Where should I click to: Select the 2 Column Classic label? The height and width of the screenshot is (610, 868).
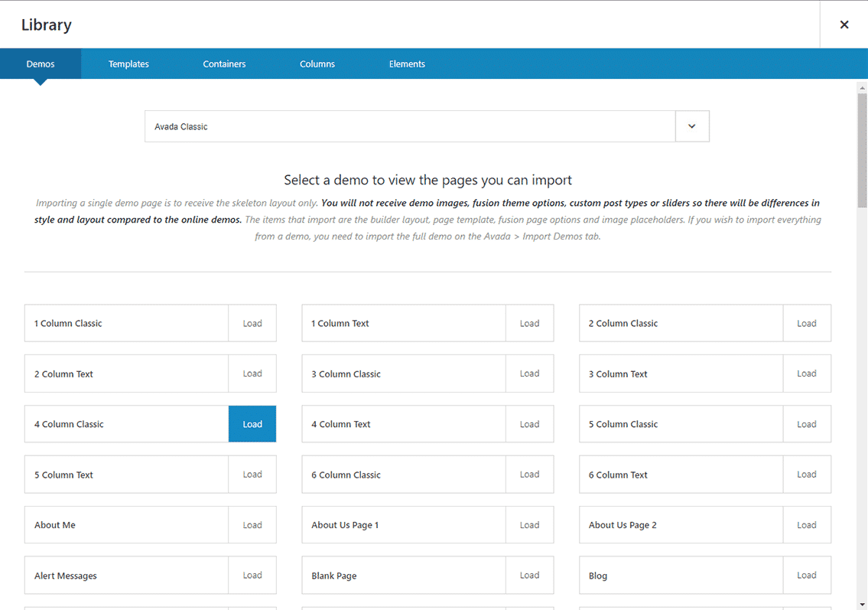pyautogui.click(x=623, y=323)
